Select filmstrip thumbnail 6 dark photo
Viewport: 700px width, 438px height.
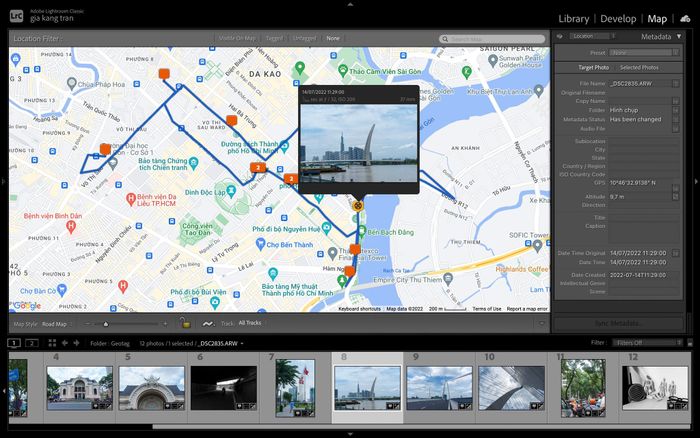point(224,388)
